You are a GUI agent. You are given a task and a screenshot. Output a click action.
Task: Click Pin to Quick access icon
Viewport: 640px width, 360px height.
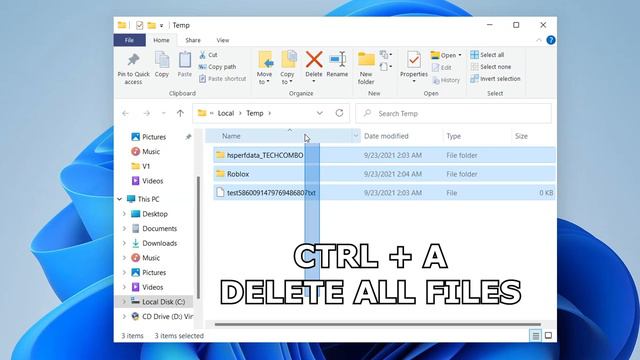[x=133, y=60]
